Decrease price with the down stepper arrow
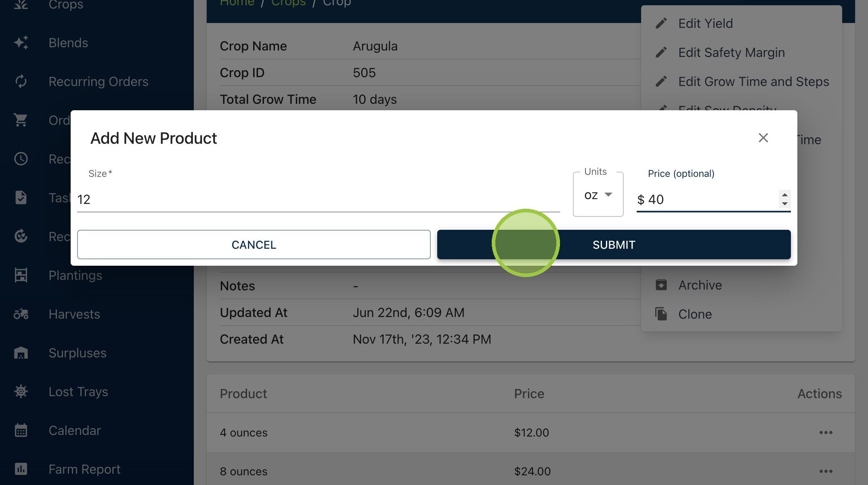The height and width of the screenshot is (485, 868). pos(784,204)
